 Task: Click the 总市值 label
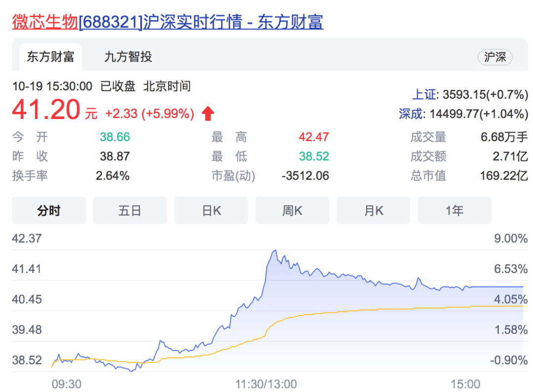(428, 176)
